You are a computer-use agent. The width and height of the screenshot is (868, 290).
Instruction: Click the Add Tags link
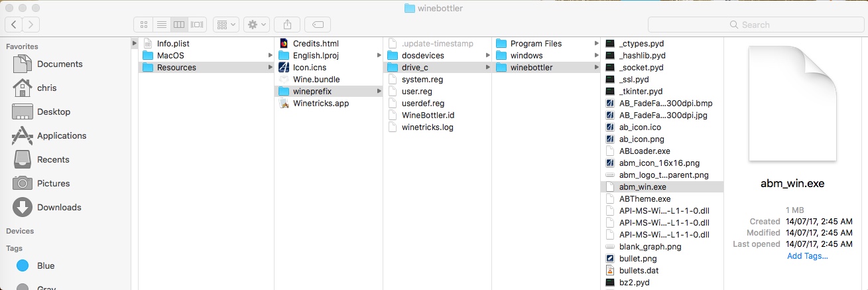(808, 255)
